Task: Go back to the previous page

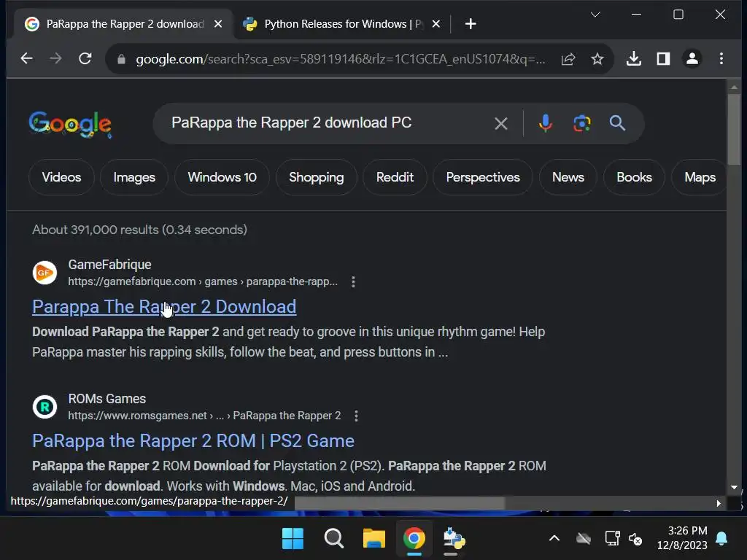Action: [x=27, y=58]
